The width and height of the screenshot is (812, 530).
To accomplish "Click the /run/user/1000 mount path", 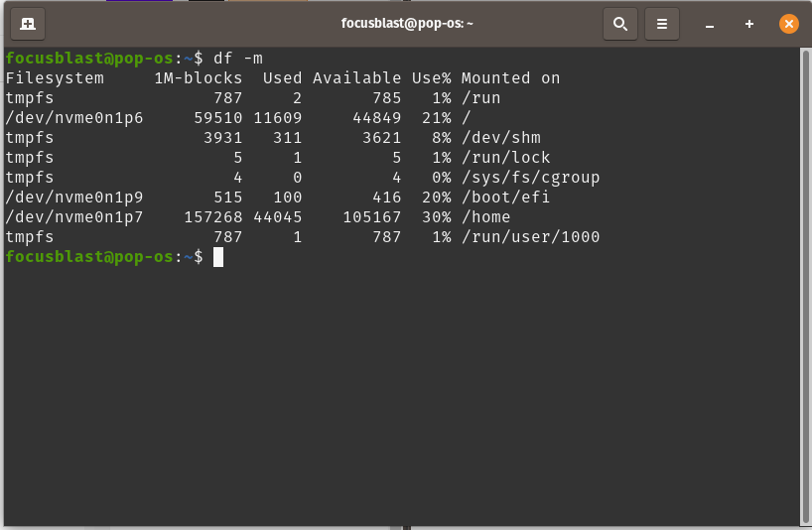I will 530,237.
